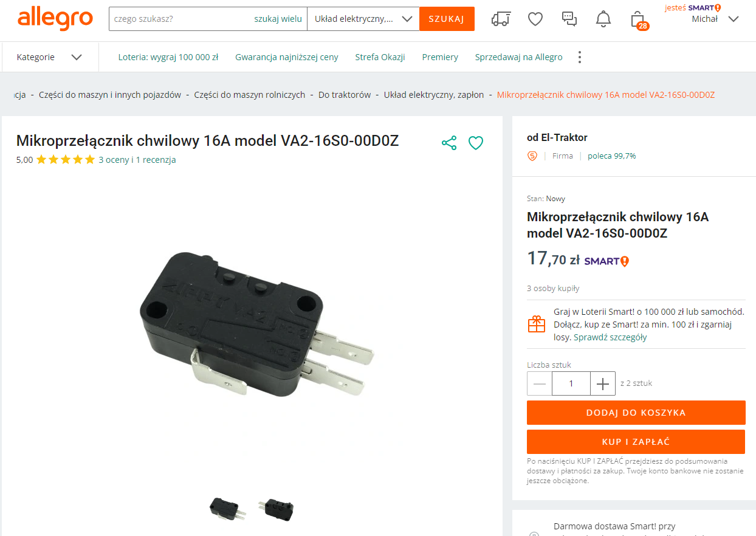The image size is (756, 536).
Task: Share this offer using the share icon
Action: coord(449,143)
